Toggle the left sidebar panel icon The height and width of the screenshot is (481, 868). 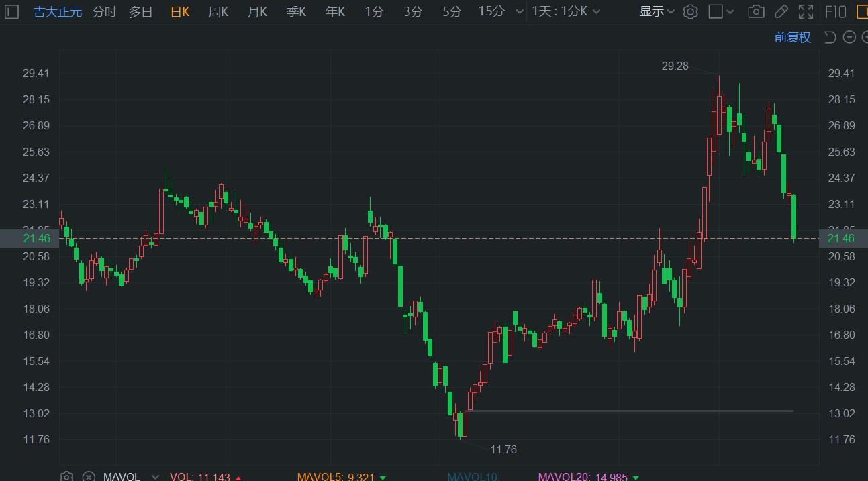[x=12, y=11]
